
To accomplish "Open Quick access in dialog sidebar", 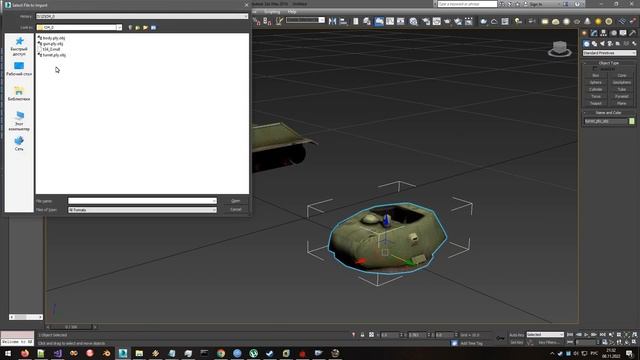I will coord(19,46).
